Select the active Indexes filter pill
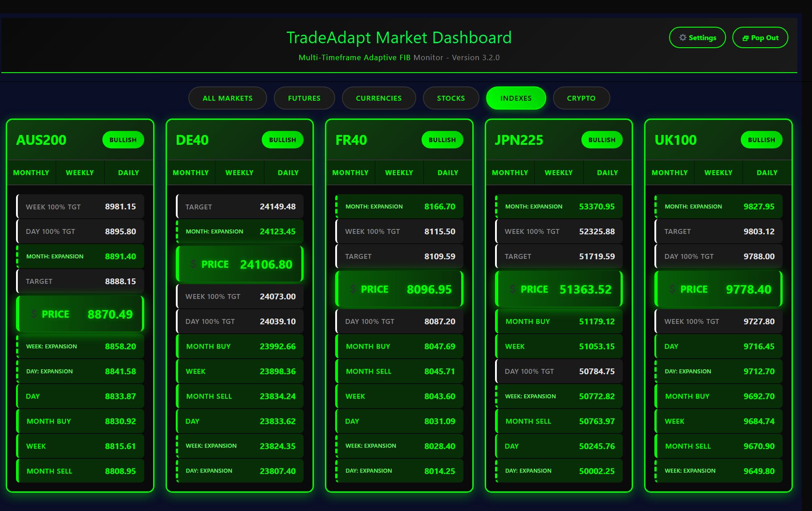This screenshot has height=511, width=812. click(x=516, y=98)
